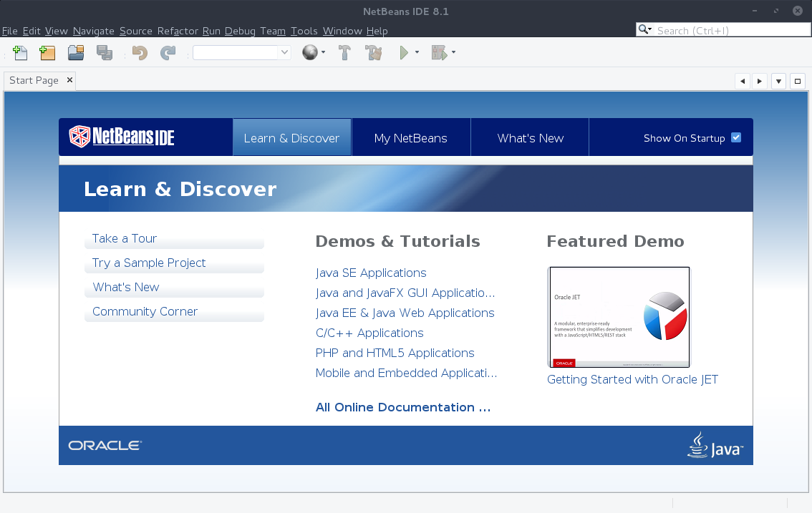
Task: Switch to the My NetBeans tab
Action: (411, 137)
